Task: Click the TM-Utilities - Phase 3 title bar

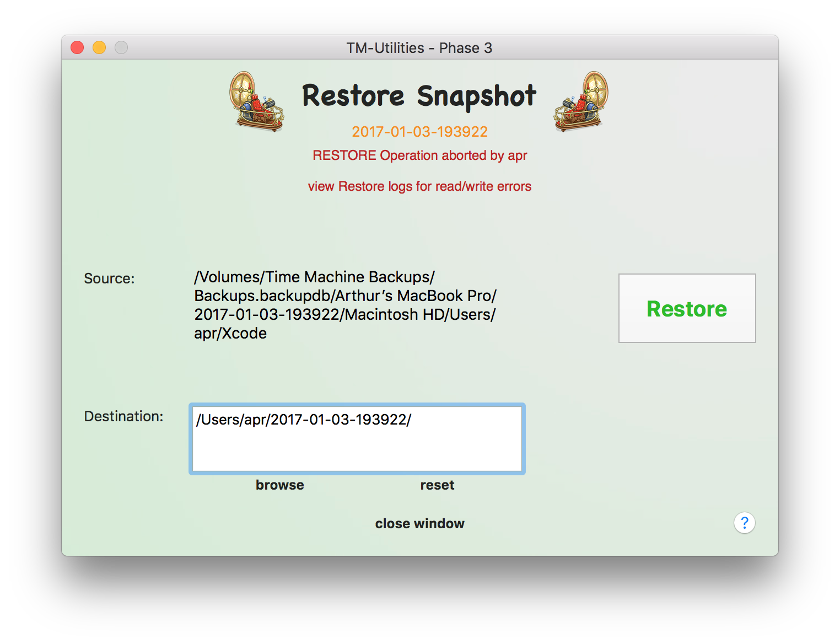Action: pos(419,48)
